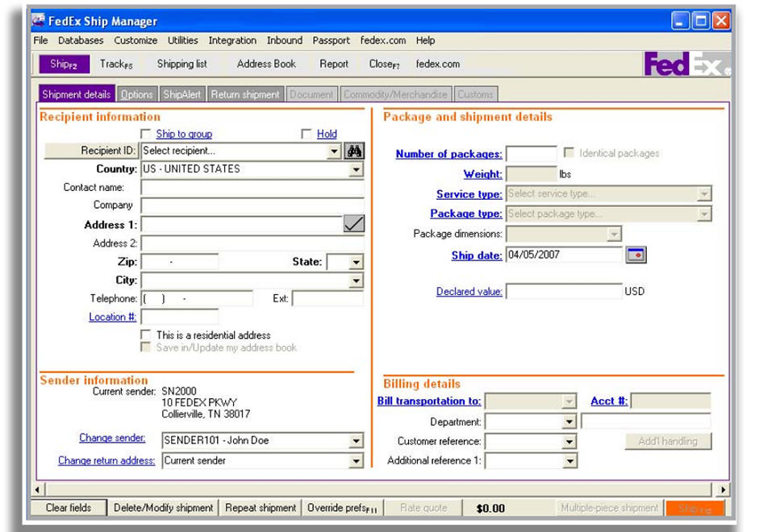
Task: Open the Change sender dropdown
Action: point(356,441)
